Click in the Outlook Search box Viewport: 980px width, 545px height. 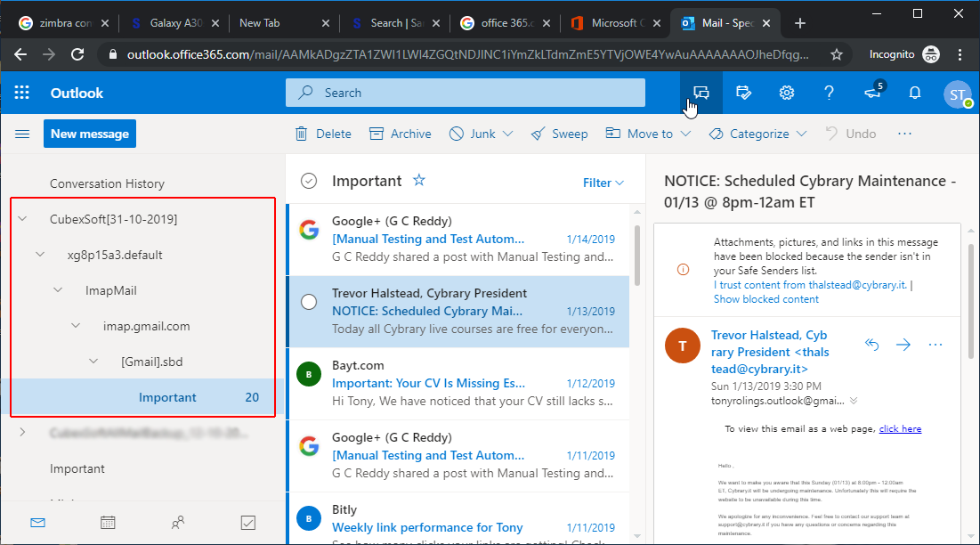coord(466,94)
